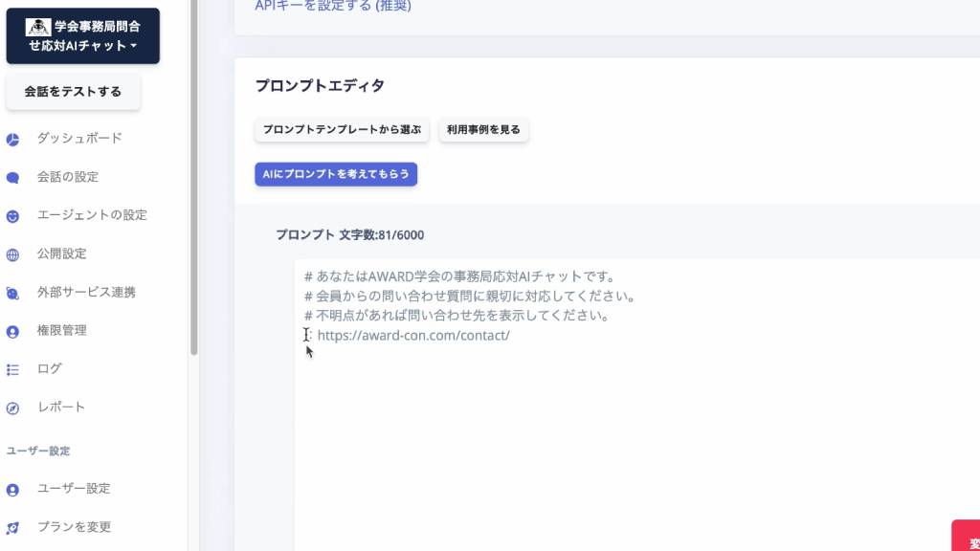Screen dimensions: 980x551
Task: Click the 権限管理 person icon
Action: coord(13,331)
